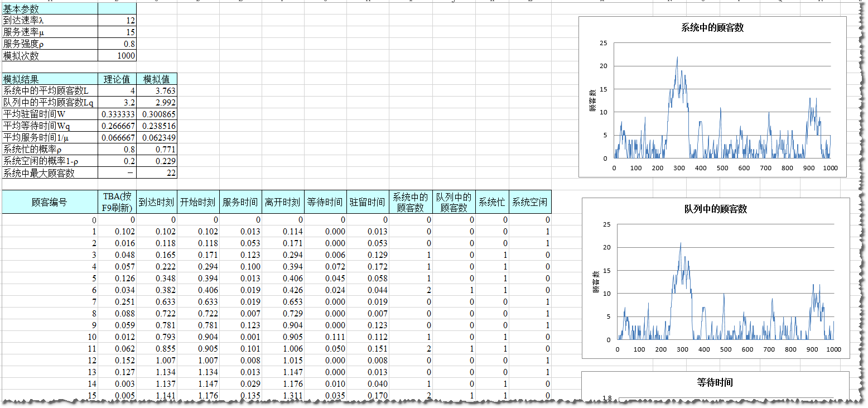Select the 队列中的顾客数 chart title

[716, 209]
